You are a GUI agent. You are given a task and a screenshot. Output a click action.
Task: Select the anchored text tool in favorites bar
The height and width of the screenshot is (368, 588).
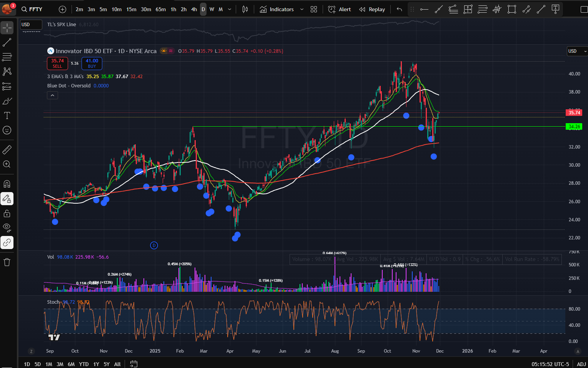coord(555,9)
